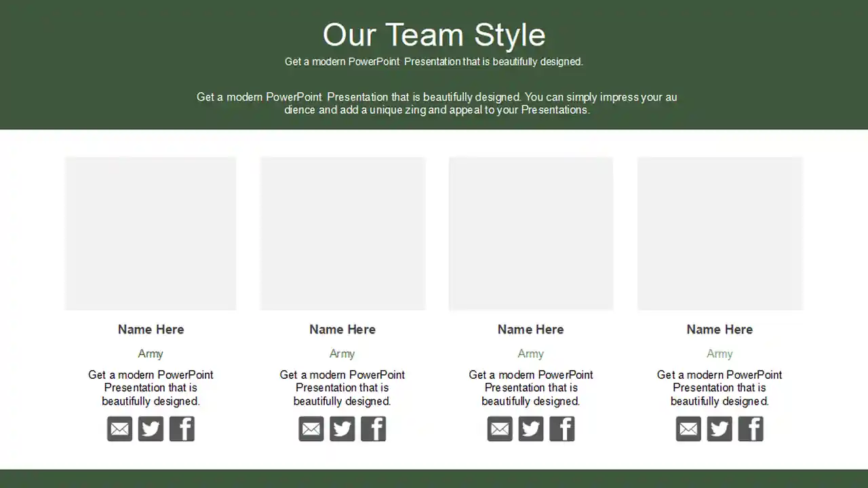This screenshot has width=868, height=488.
Task: Click "Name Here" in the second card
Action: [342, 329]
